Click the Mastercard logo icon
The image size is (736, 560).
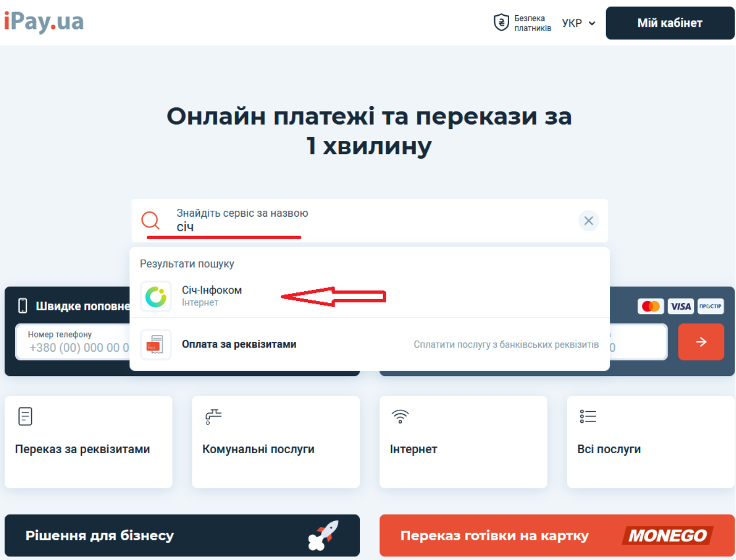[x=650, y=306]
